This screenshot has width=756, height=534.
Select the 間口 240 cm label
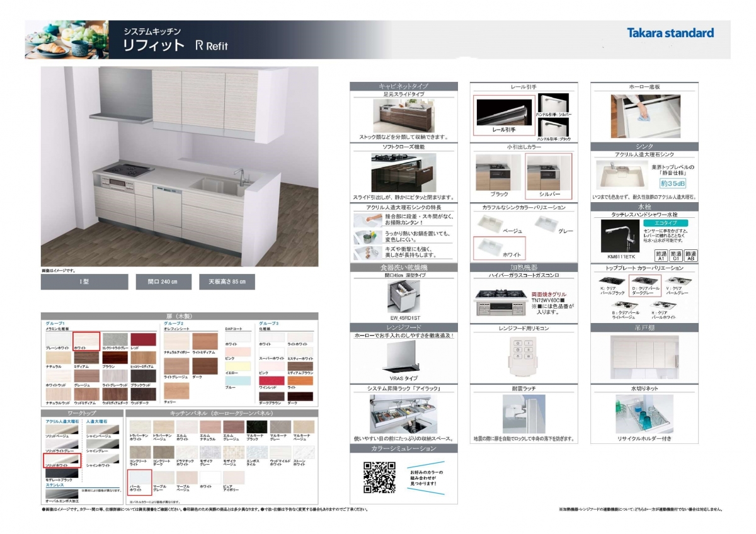pos(164,281)
